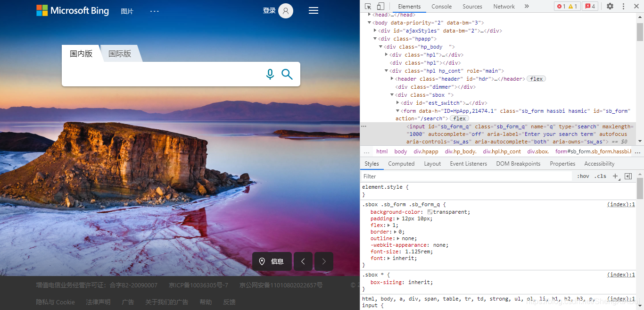Switch to the Elements tab
This screenshot has width=644, height=310.
click(409, 7)
